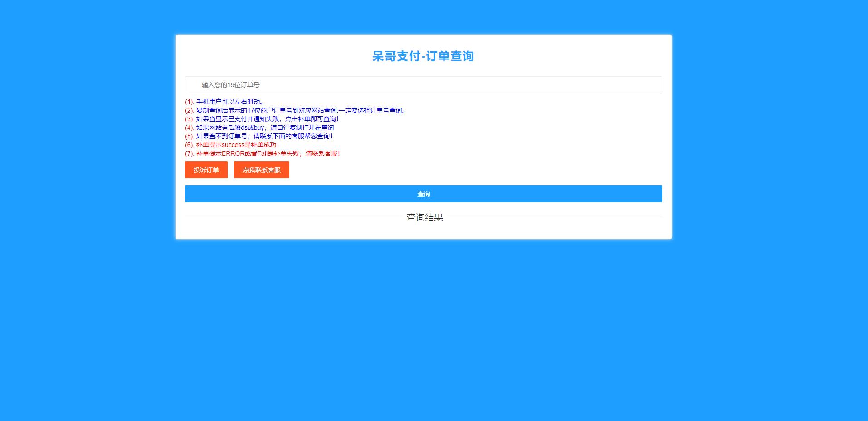
Task: Click the 19位订单号 order number input field
Action: point(423,85)
